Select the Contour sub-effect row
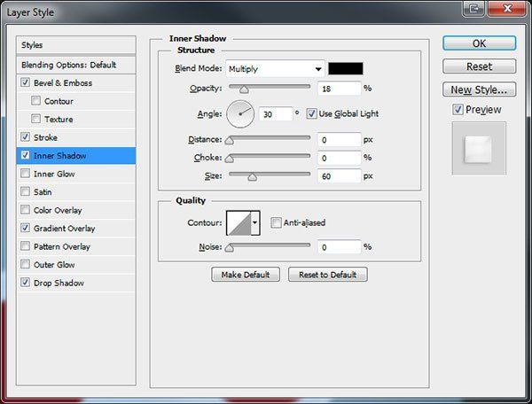 pos(76,101)
